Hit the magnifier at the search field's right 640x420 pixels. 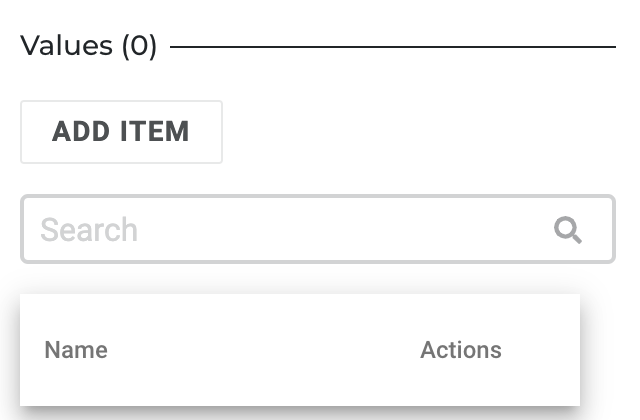tap(568, 230)
